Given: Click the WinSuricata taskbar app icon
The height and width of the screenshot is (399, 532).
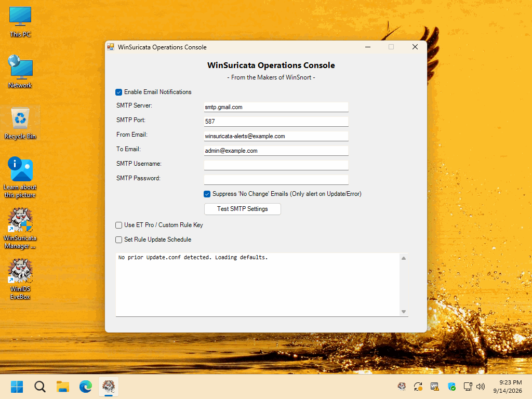Looking at the screenshot, I should coord(109,387).
